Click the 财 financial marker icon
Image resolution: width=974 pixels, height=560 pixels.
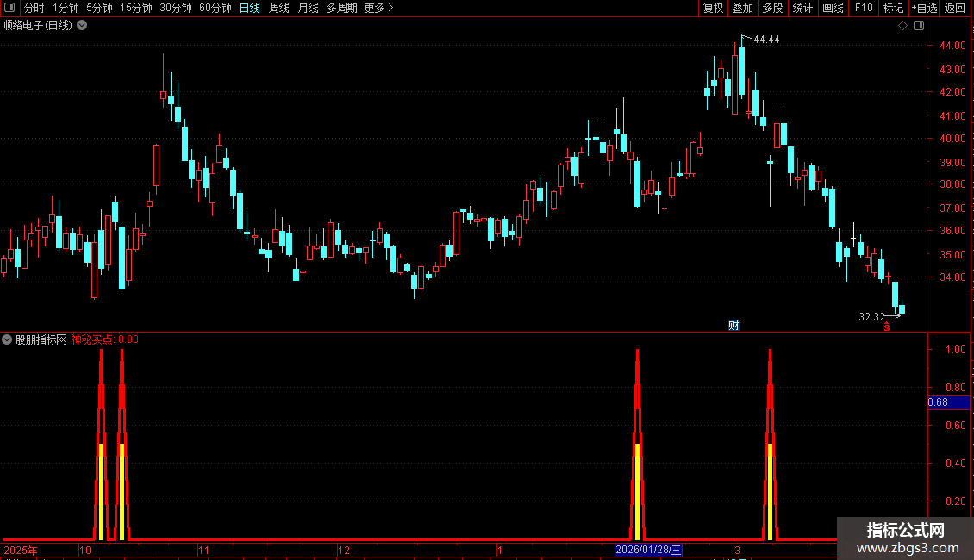pyautogui.click(x=734, y=326)
